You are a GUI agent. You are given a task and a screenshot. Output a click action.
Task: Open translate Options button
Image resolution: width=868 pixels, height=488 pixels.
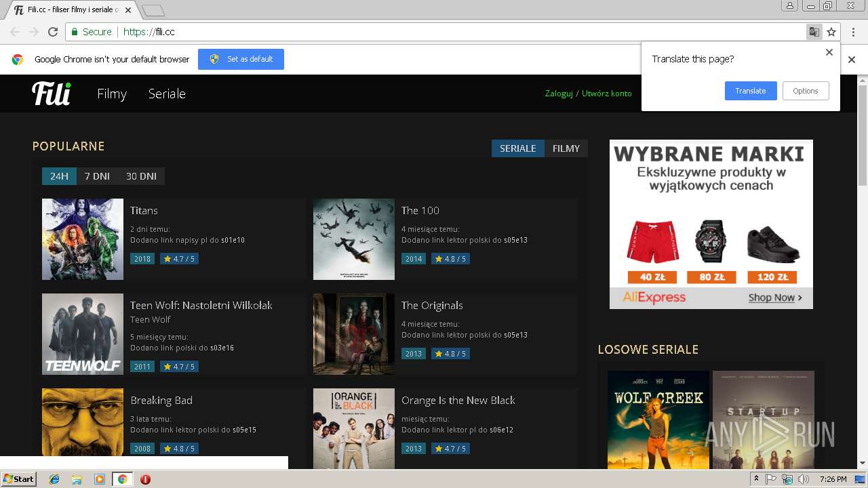click(x=806, y=91)
